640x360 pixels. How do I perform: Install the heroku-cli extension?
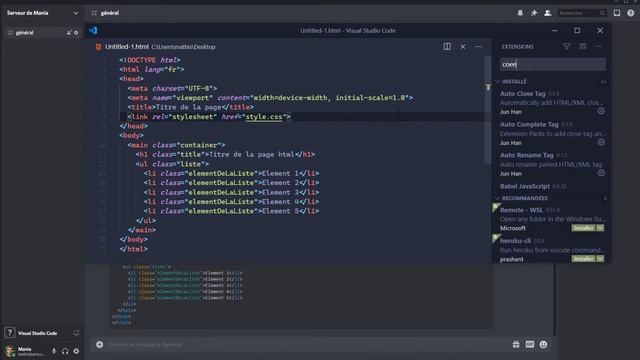coord(583,259)
